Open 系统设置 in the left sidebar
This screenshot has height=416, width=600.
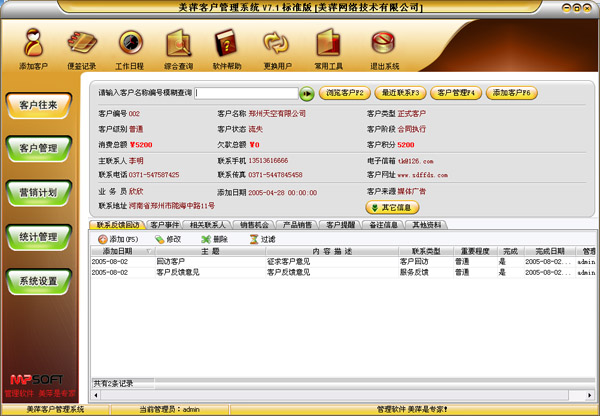tap(38, 281)
